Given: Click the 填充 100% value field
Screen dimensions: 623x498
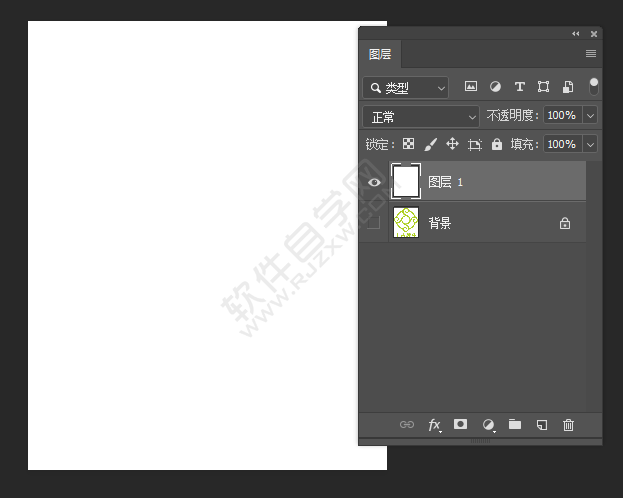Looking at the screenshot, I should click(563, 144).
